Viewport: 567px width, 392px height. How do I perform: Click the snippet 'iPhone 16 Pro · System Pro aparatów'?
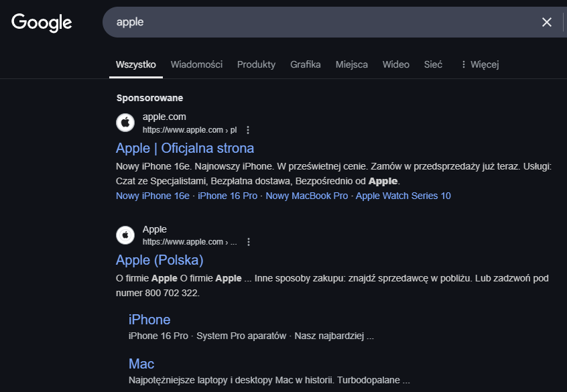click(x=208, y=336)
